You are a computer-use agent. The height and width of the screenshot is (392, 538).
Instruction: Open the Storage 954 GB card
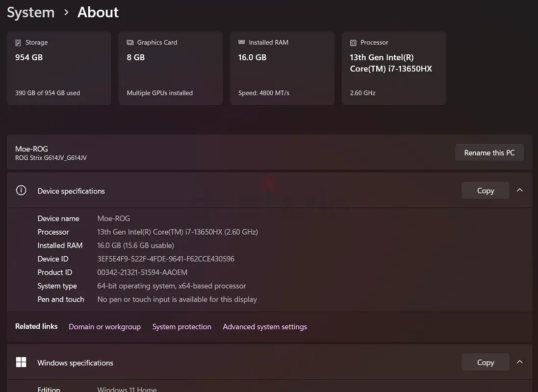(59, 68)
